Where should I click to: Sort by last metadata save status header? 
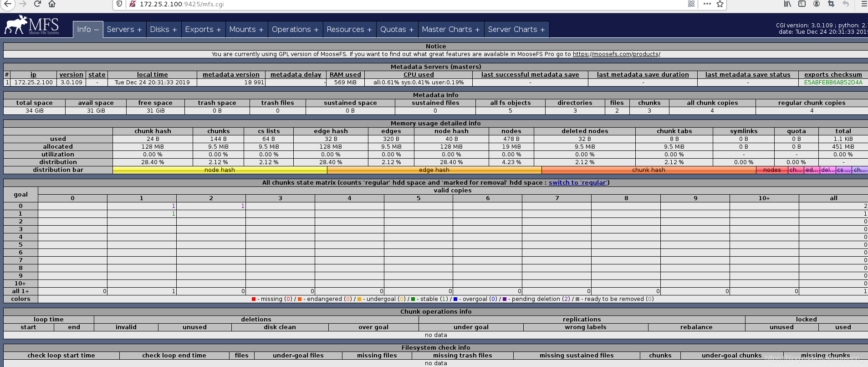(x=748, y=75)
